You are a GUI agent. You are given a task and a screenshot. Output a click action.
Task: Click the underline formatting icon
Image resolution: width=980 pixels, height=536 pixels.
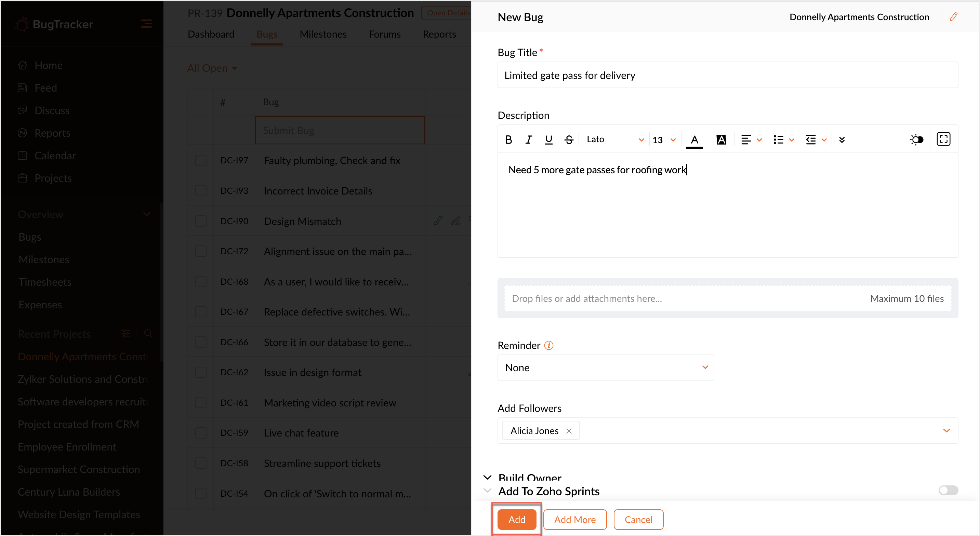(x=548, y=139)
